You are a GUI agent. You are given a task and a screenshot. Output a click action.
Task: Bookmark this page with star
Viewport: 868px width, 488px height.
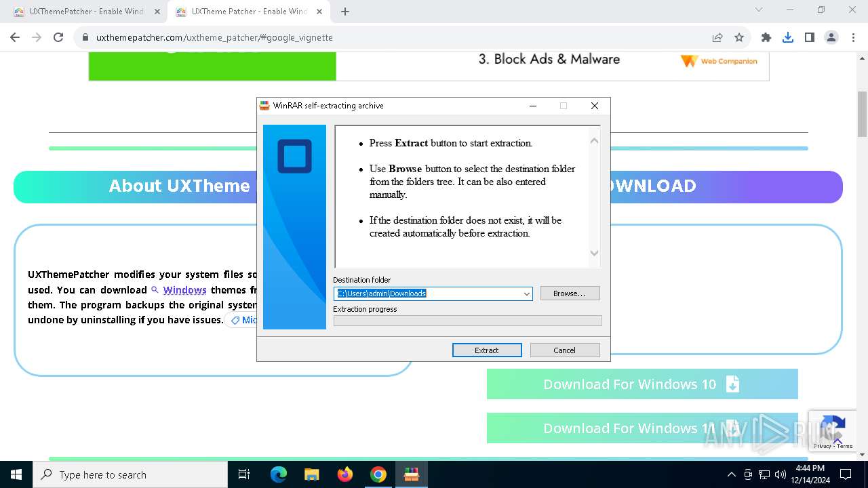coord(739,37)
